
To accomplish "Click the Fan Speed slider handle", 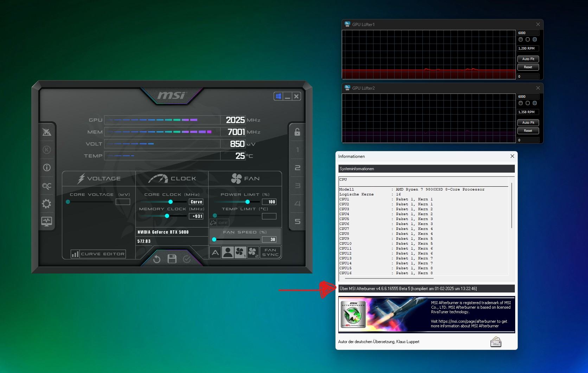I will (x=214, y=239).
